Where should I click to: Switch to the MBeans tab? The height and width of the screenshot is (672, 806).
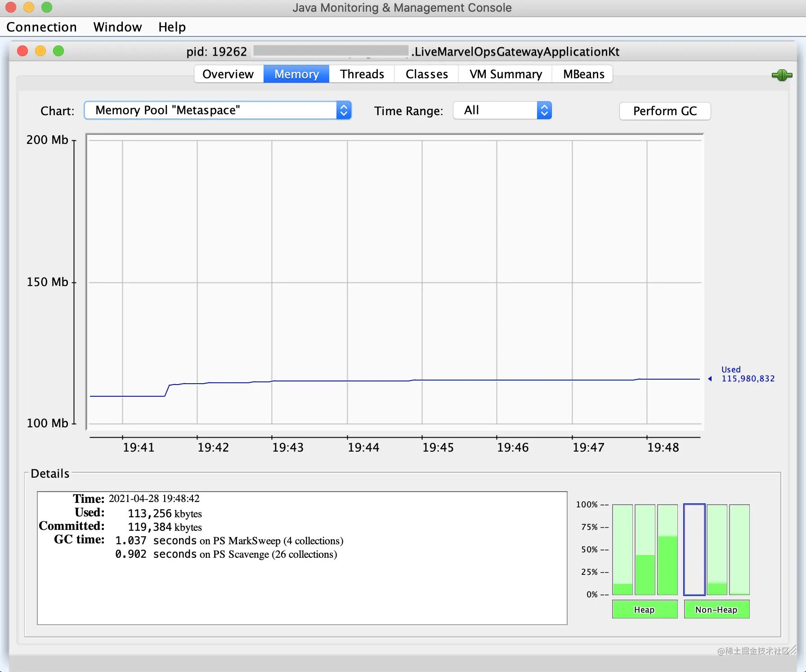click(x=583, y=74)
